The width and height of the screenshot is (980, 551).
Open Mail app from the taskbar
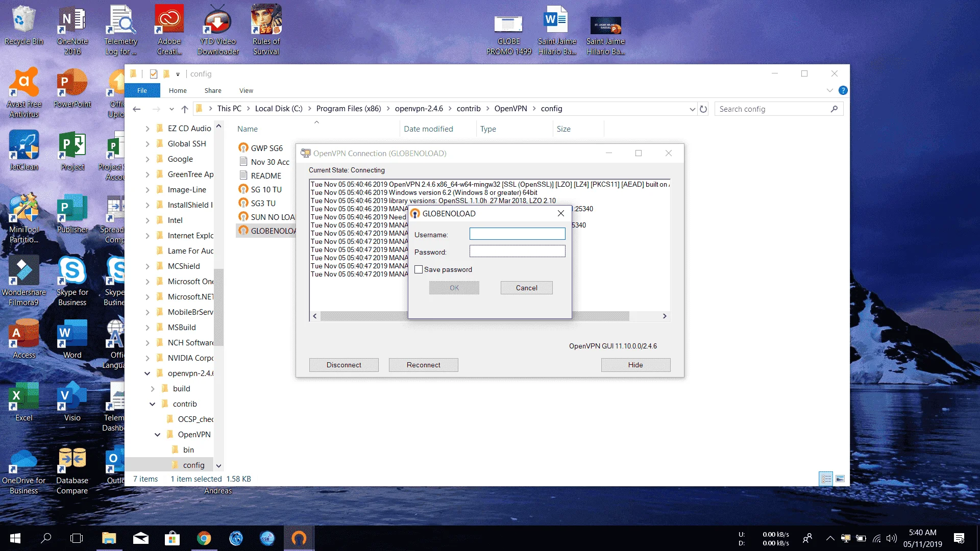[x=140, y=538]
